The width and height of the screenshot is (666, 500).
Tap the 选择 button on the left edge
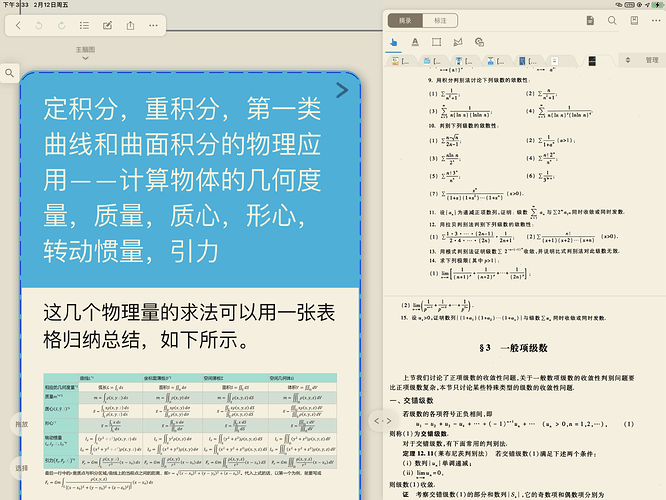pyautogui.click(x=21, y=468)
